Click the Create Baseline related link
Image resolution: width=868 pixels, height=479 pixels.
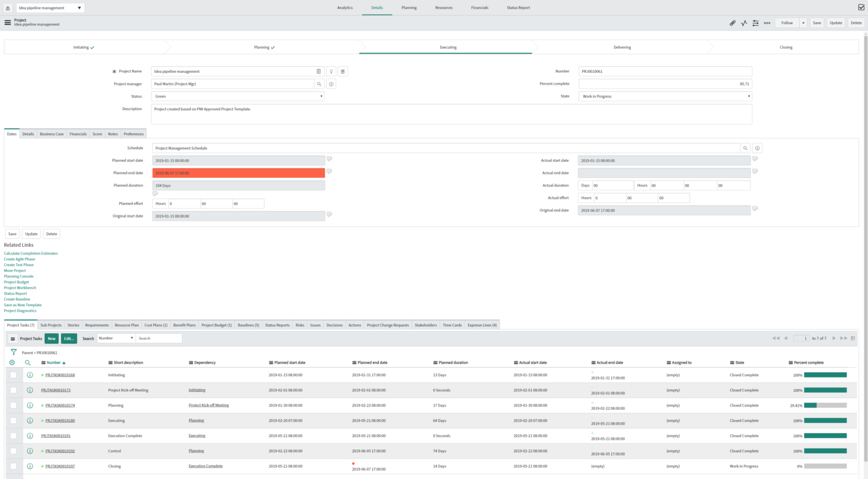[x=17, y=299]
